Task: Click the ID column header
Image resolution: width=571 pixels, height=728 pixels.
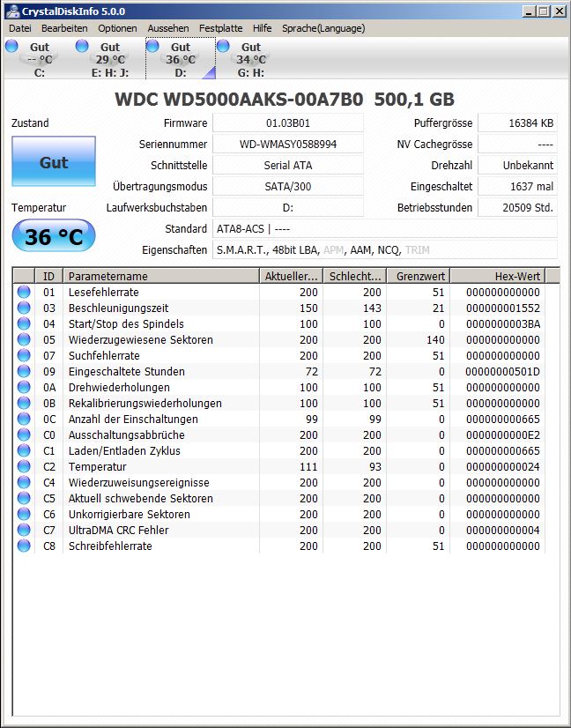Action: 48,276
